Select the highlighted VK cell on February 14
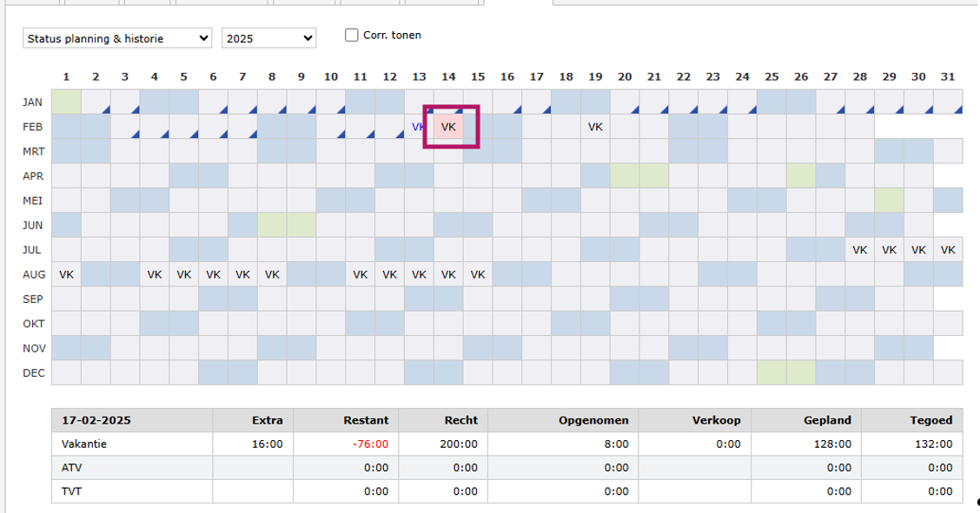The height and width of the screenshot is (513, 980). [448, 127]
